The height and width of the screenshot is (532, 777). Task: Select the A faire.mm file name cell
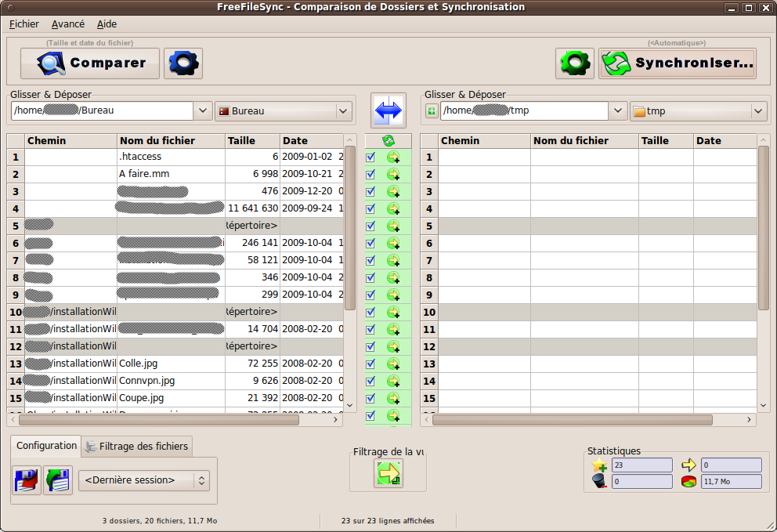[171, 174]
